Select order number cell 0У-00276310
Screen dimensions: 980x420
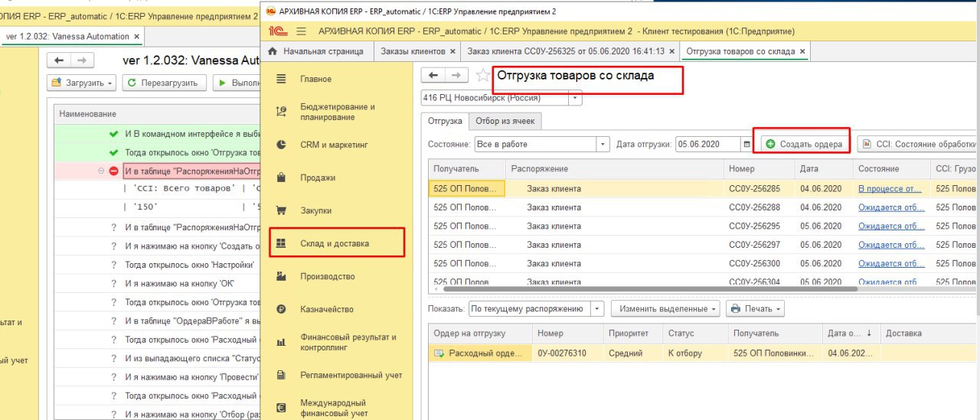click(567, 353)
